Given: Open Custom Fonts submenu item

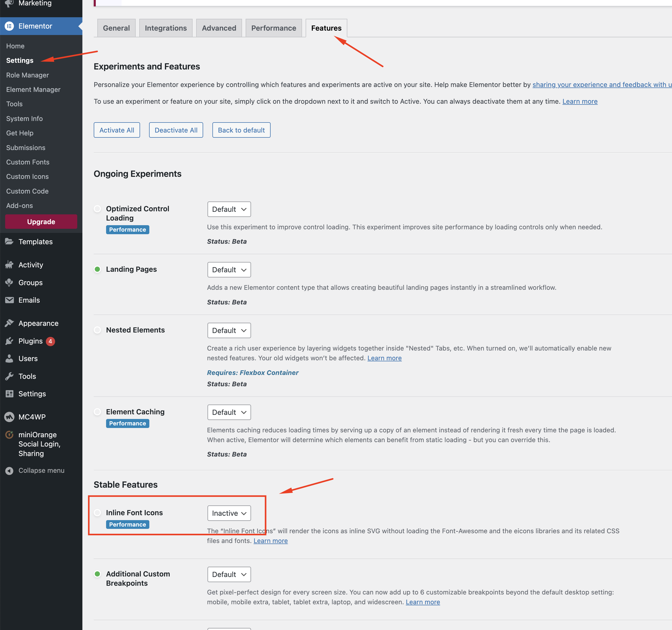Looking at the screenshot, I should 28,162.
